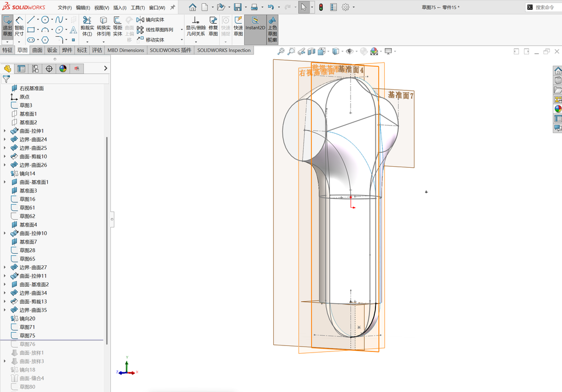Expand the 边界-曲面24 tree item
Image resolution: width=562 pixels, height=392 pixels.
[4, 140]
